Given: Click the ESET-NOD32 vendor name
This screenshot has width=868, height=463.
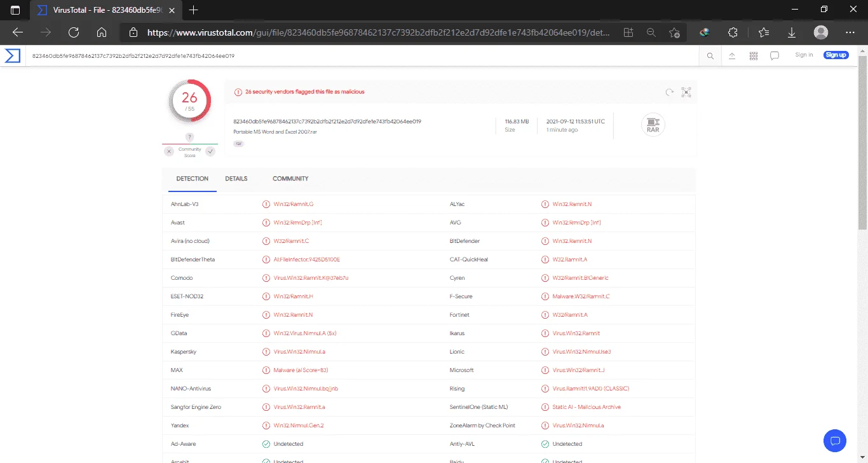Looking at the screenshot, I should [x=187, y=296].
